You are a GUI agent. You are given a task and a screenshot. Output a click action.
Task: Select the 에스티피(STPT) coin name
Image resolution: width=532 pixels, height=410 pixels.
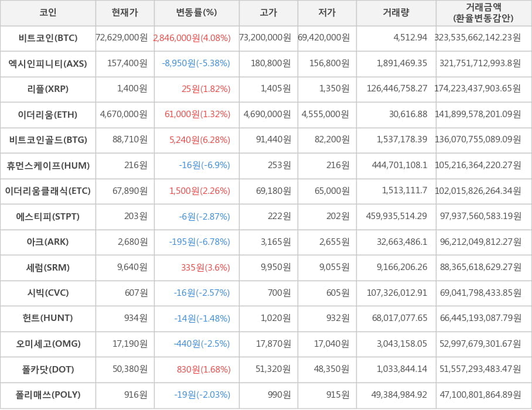(x=48, y=216)
